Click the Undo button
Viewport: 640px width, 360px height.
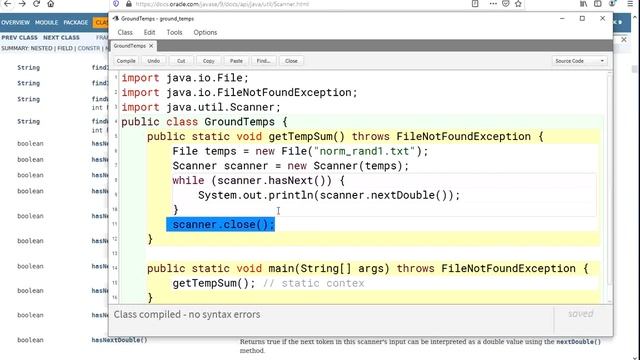click(153, 61)
